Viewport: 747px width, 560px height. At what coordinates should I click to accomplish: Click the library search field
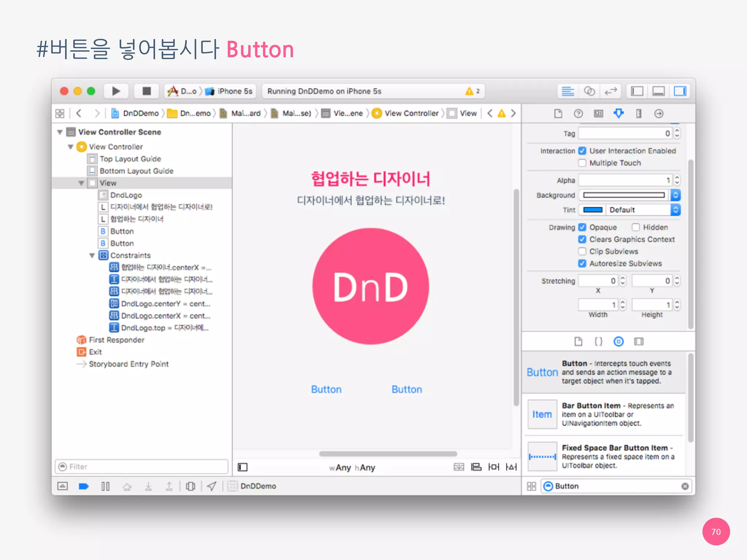pyautogui.click(x=616, y=486)
